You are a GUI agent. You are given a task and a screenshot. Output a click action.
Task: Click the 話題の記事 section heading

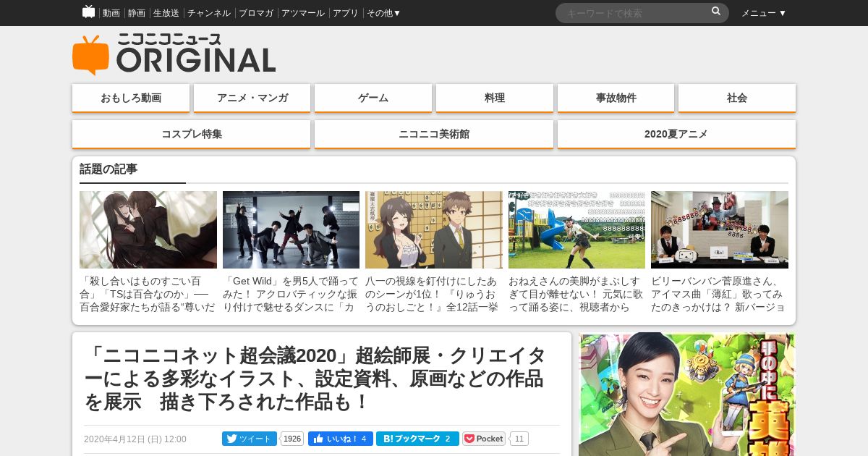[109, 169]
